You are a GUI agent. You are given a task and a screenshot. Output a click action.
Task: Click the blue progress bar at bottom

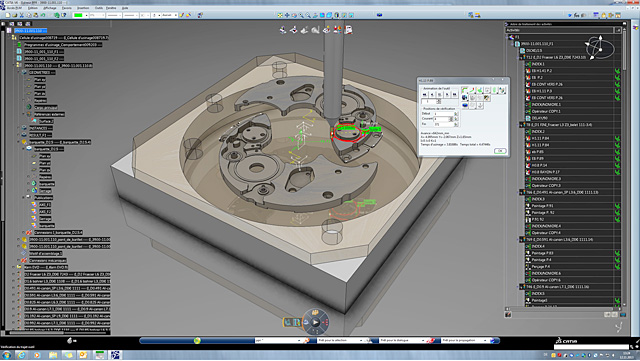tap(197, 341)
